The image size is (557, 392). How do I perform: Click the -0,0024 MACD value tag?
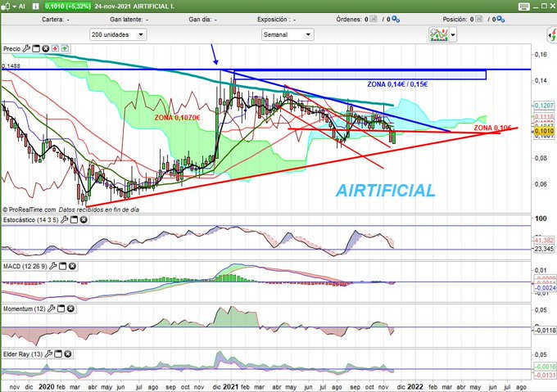tap(545, 288)
